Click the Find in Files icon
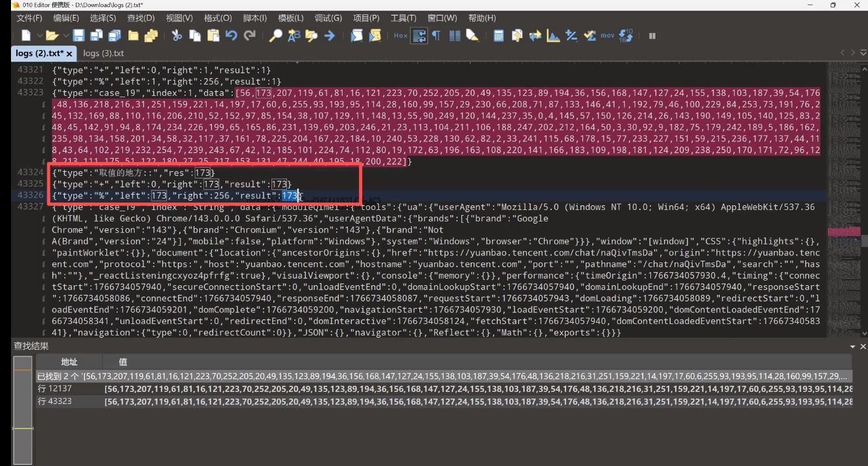868x466 pixels. 312,36
